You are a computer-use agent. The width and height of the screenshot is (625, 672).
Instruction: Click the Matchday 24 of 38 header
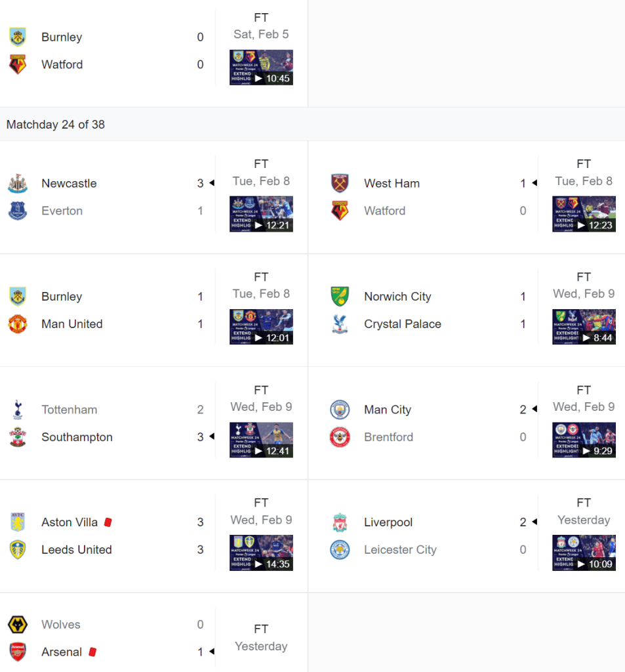pos(56,125)
